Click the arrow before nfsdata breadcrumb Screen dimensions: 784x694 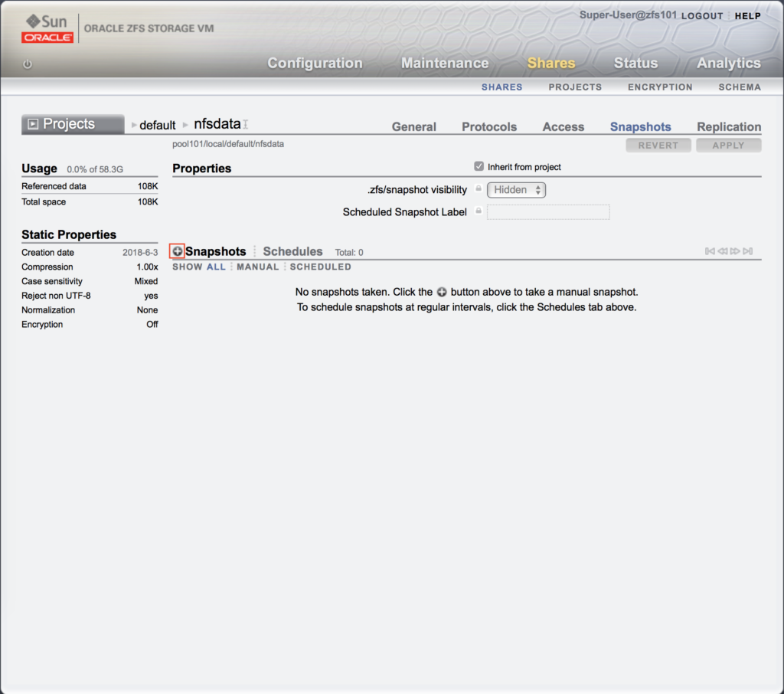click(x=185, y=125)
